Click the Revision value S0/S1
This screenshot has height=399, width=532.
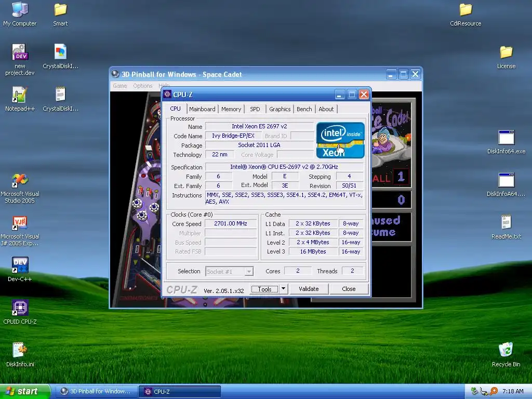click(349, 185)
